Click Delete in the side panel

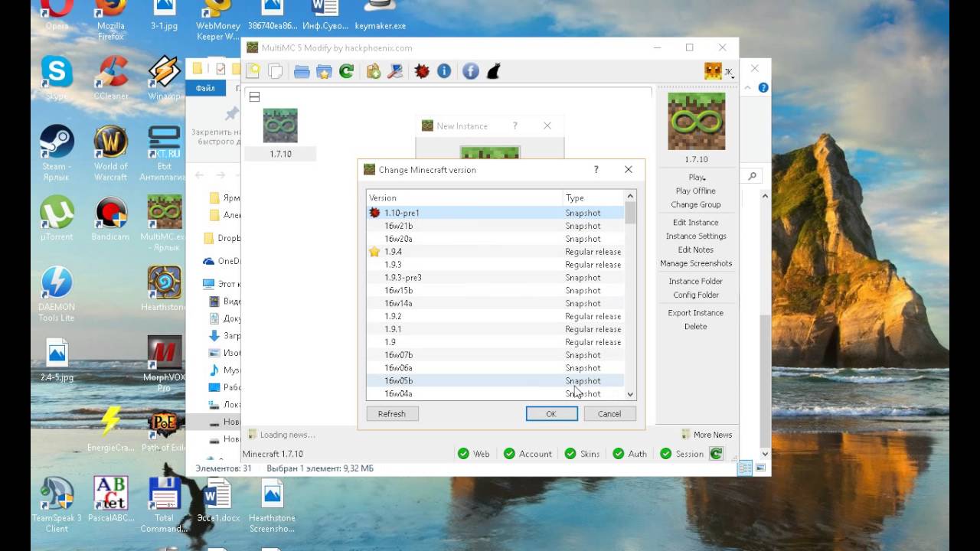pyautogui.click(x=696, y=327)
